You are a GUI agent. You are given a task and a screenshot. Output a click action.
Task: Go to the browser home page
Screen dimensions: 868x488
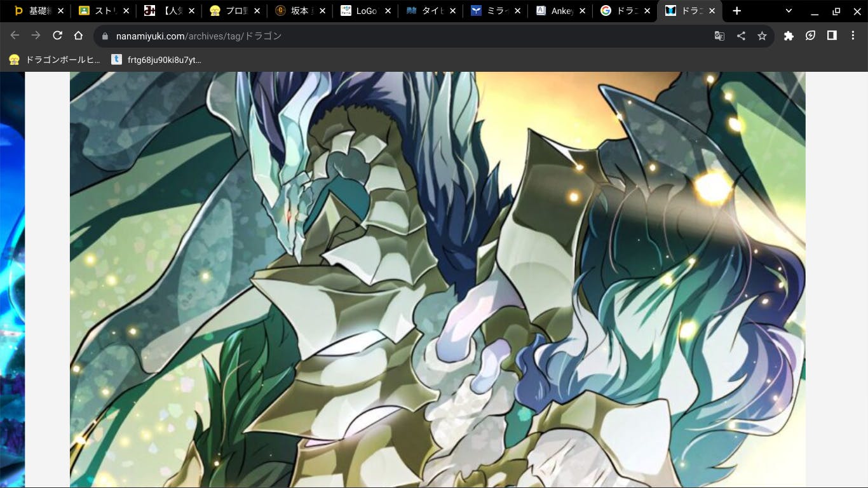point(78,36)
